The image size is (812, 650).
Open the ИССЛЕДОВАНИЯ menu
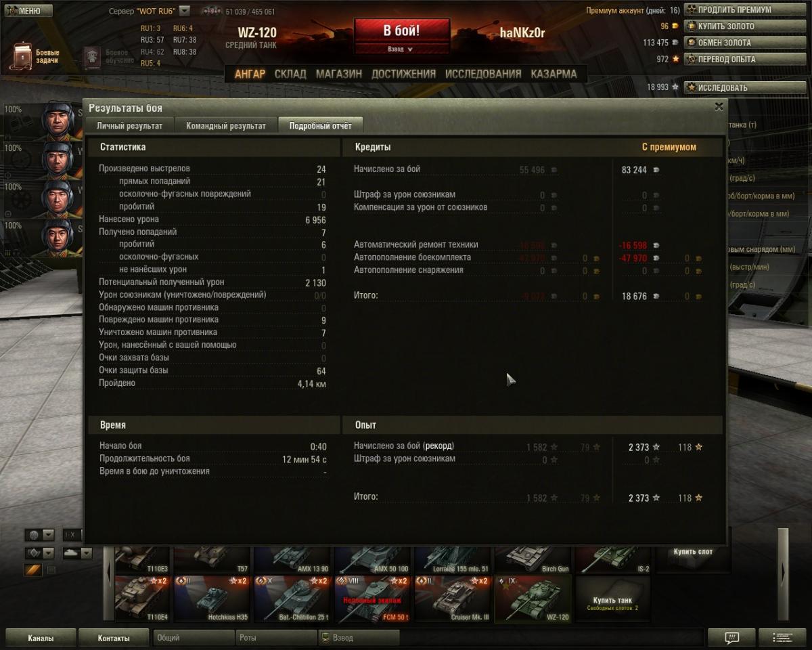click(483, 74)
